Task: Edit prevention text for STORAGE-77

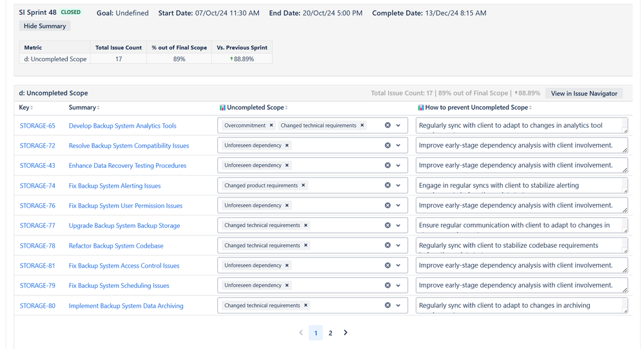Action: pos(522,225)
